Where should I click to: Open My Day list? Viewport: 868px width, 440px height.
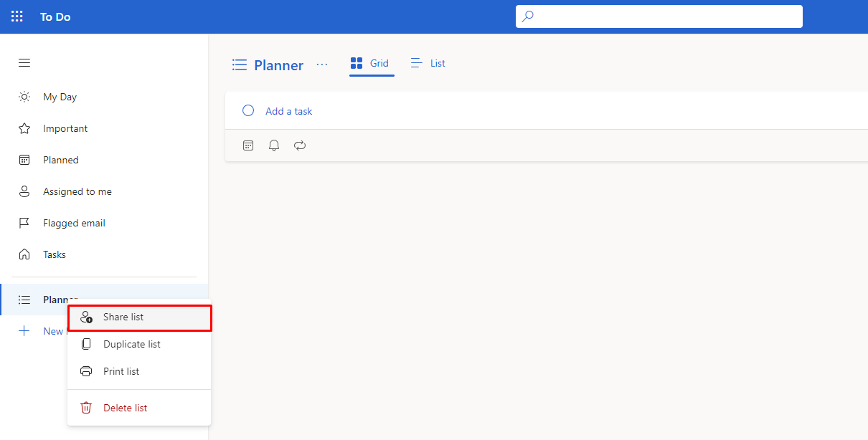pyautogui.click(x=104, y=97)
